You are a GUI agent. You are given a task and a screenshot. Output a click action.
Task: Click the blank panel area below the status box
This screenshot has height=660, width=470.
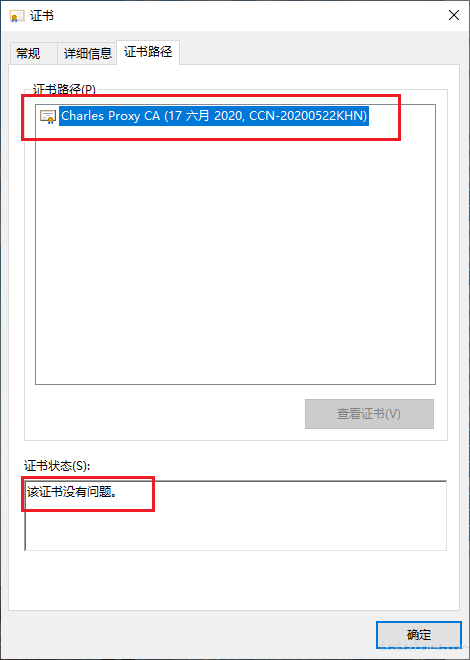pyautogui.click(x=234, y=579)
